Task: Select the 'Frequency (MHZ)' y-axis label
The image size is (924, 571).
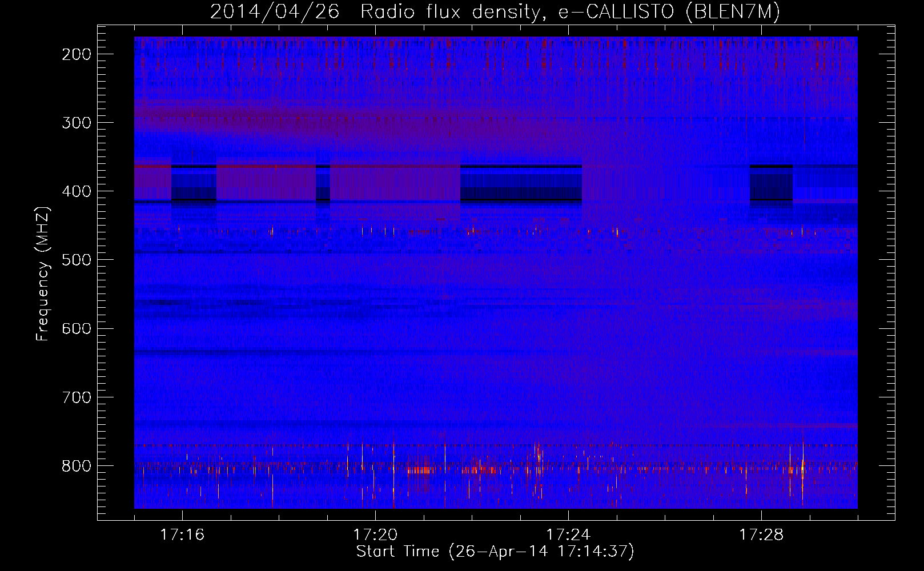Action: pyautogui.click(x=43, y=274)
